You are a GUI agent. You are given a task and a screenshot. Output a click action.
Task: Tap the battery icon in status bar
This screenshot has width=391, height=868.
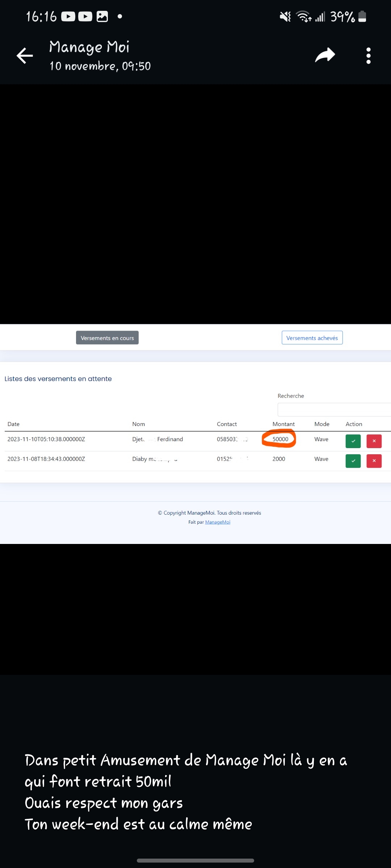(x=362, y=17)
